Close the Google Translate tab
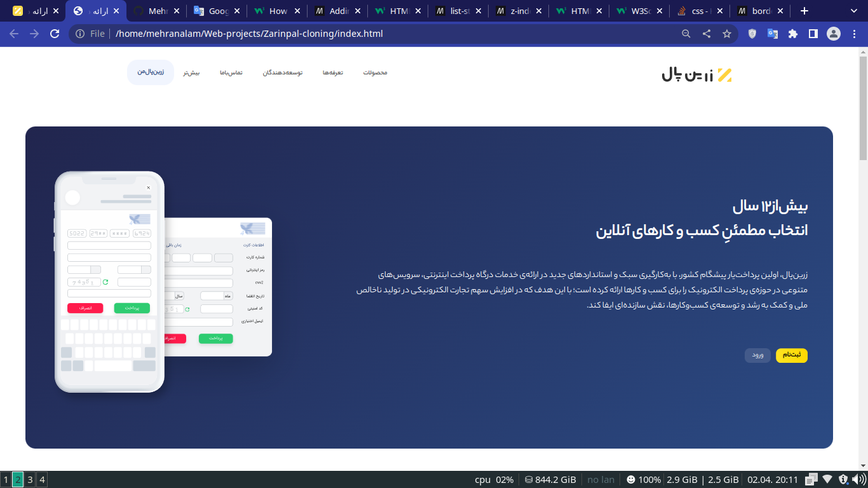The height and width of the screenshot is (488, 868). tap(237, 11)
